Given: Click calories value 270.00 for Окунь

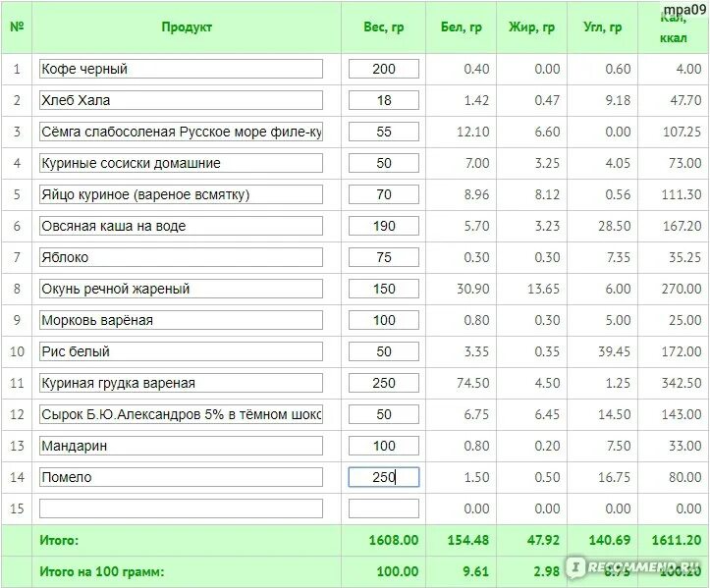Looking at the screenshot, I should point(682,289).
